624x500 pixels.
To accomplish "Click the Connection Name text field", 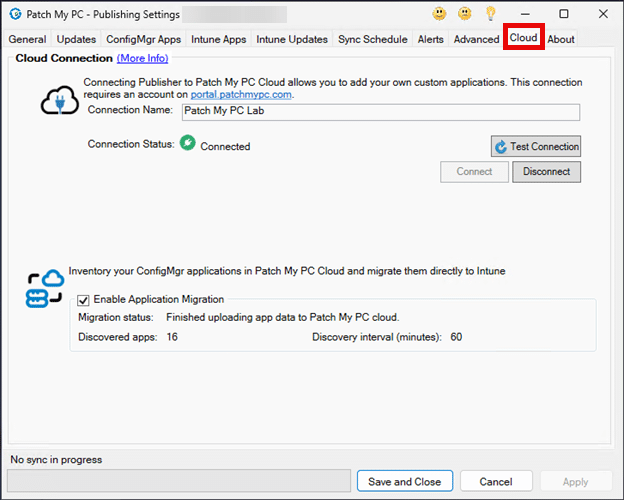I will click(x=380, y=112).
